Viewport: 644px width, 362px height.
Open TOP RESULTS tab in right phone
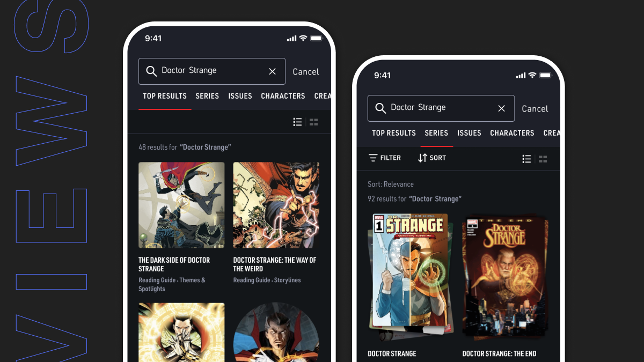point(394,133)
